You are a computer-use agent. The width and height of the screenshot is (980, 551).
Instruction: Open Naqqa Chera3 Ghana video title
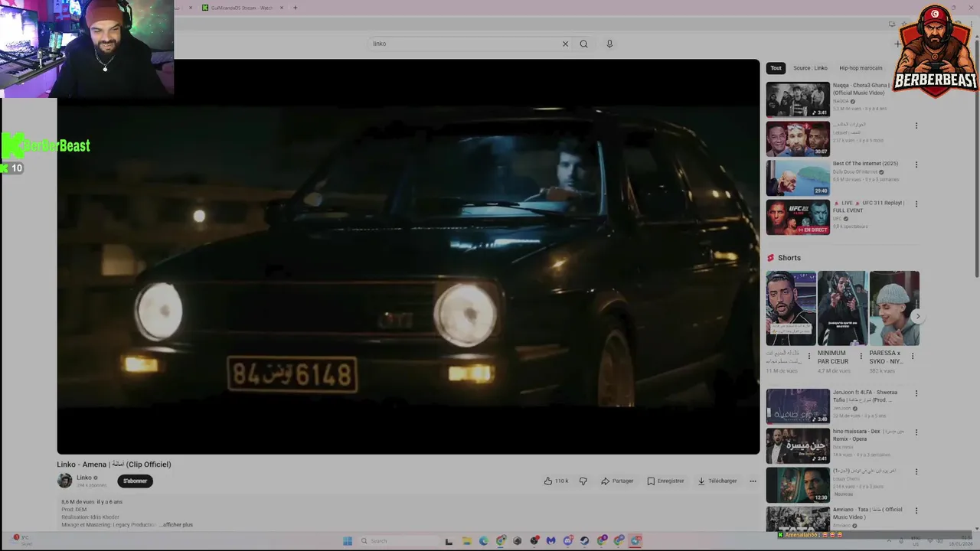(x=860, y=89)
